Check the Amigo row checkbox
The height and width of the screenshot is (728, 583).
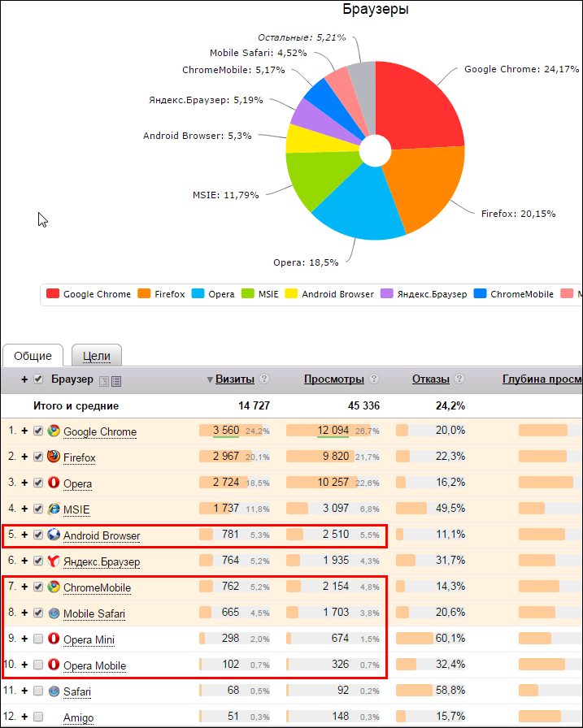(38, 717)
